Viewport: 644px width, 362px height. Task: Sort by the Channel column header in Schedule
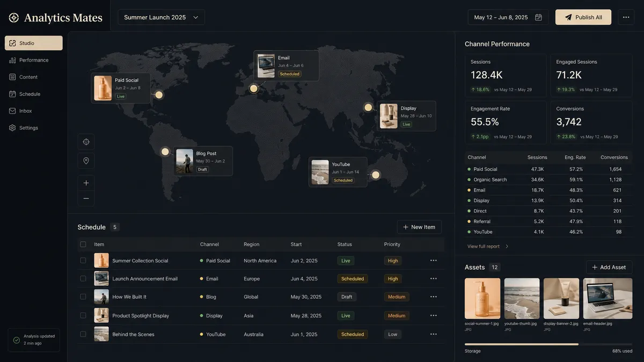[209, 244]
